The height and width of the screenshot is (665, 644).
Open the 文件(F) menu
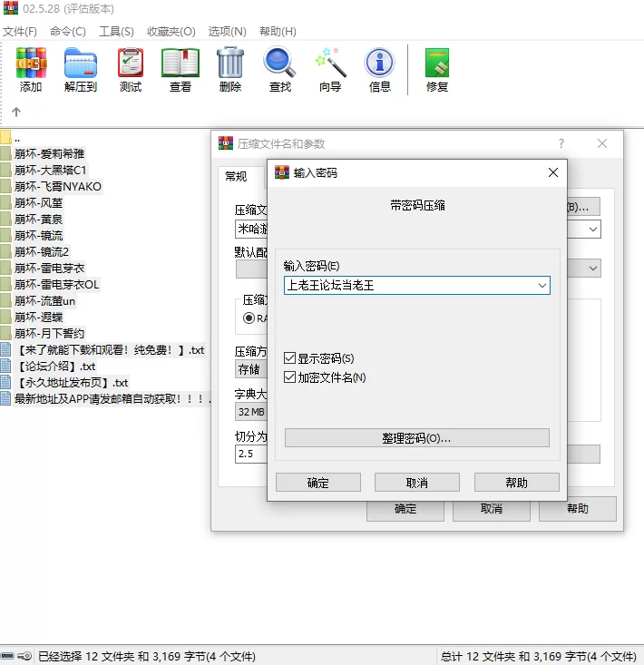coord(20,32)
